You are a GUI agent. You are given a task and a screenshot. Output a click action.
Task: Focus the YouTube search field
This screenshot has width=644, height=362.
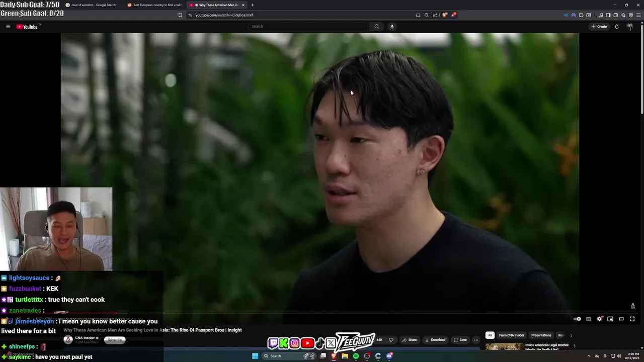click(x=309, y=27)
